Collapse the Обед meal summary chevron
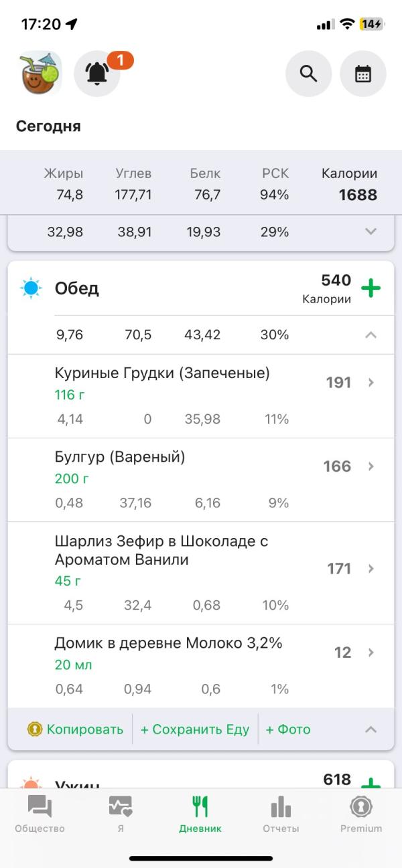The width and height of the screenshot is (402, 868). pyautogui.click(x=371, y=335)
